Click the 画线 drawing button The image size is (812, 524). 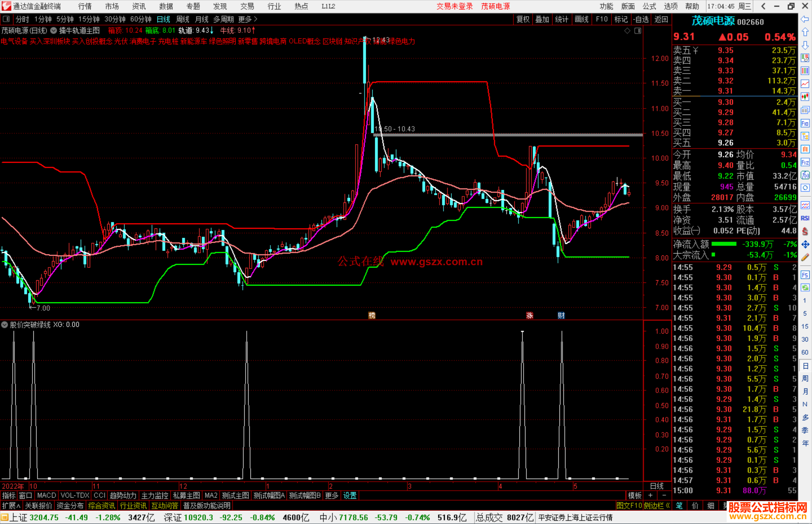[582, 19]
